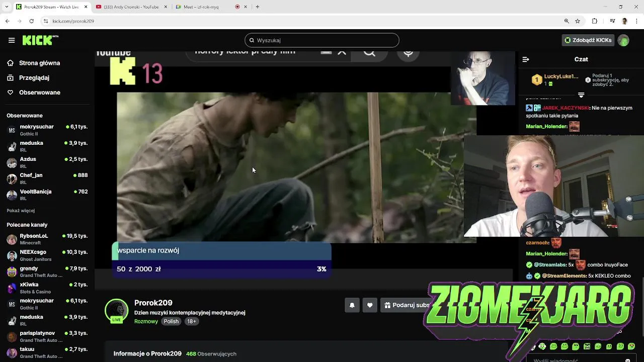Open Obserwowane in the sidebar
This screenshot has height=362, width=644.
[x=34, y=93]
